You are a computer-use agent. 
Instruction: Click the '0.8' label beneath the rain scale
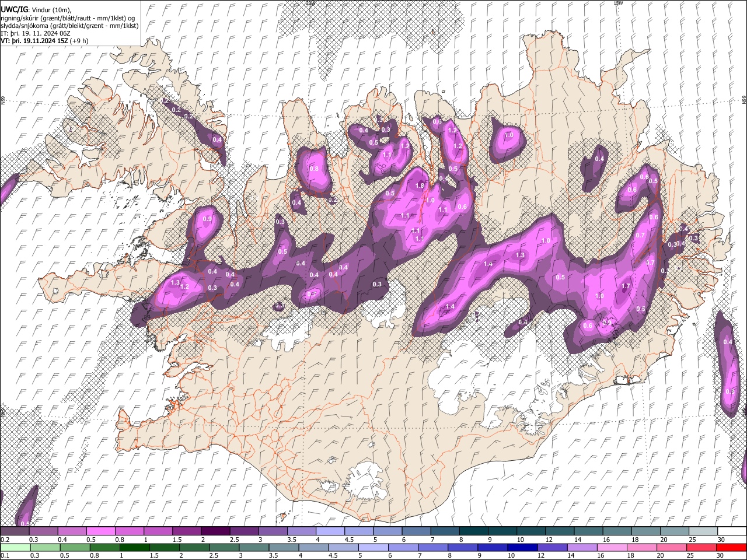point(94,556)
